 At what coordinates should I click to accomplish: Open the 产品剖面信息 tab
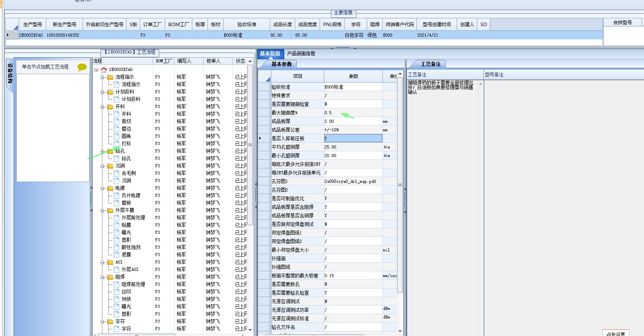(301, 54)
